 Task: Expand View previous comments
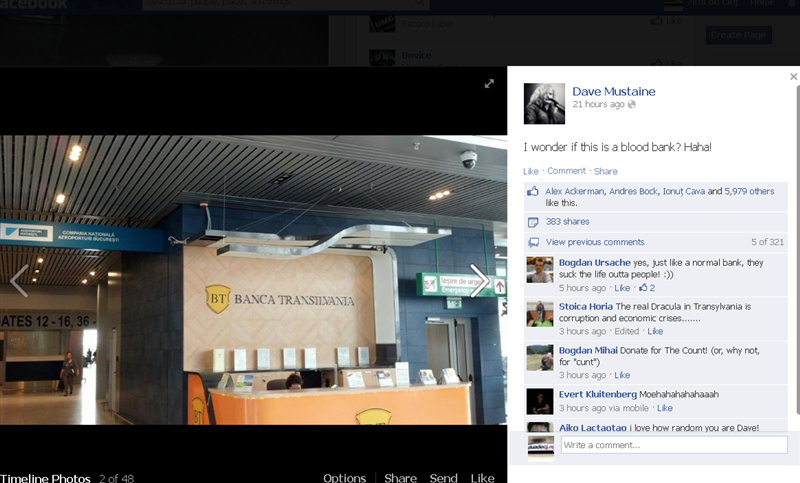(595, 242)
